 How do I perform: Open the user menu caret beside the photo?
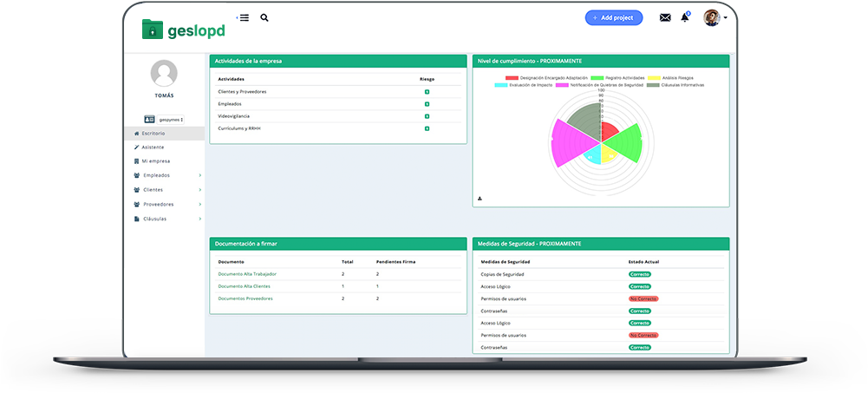click(x=726, y=17)
